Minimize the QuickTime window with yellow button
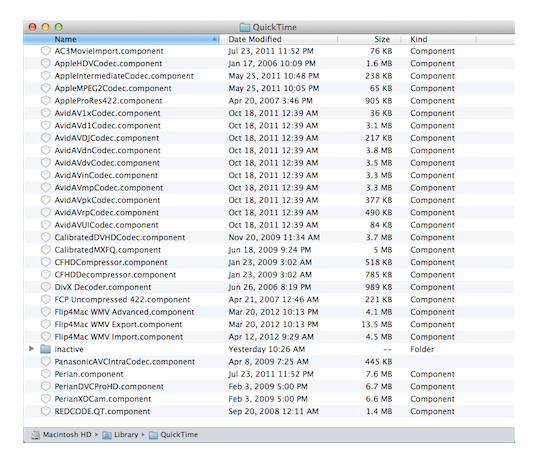Image resolution: width=538 pixels, height=463 pixels. point(45,27)
